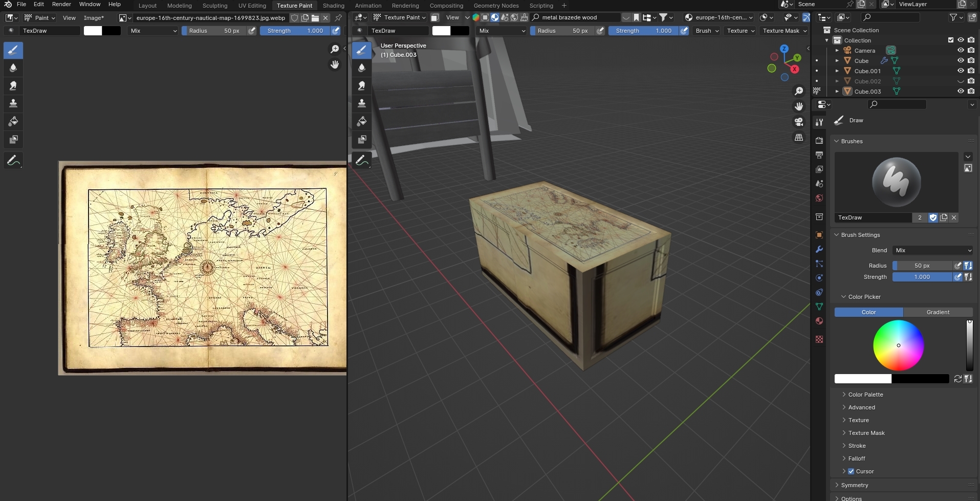Select the Draw brush tool in image editor
The image size is (980, 501).
[x=13, y=50]
